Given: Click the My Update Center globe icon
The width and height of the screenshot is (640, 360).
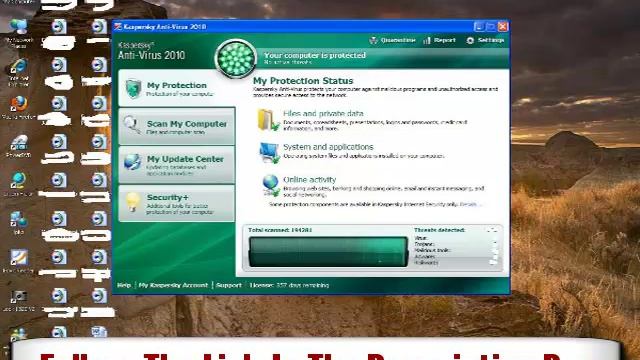Looking at the screenshot, I should coord(132,162).
